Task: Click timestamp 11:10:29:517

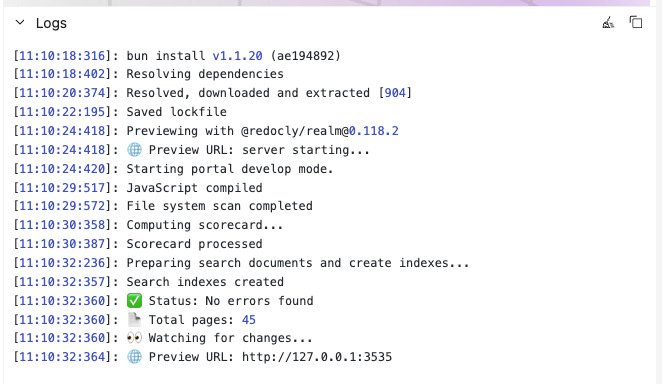Action: pyautogui.click(x=62, y=188)
